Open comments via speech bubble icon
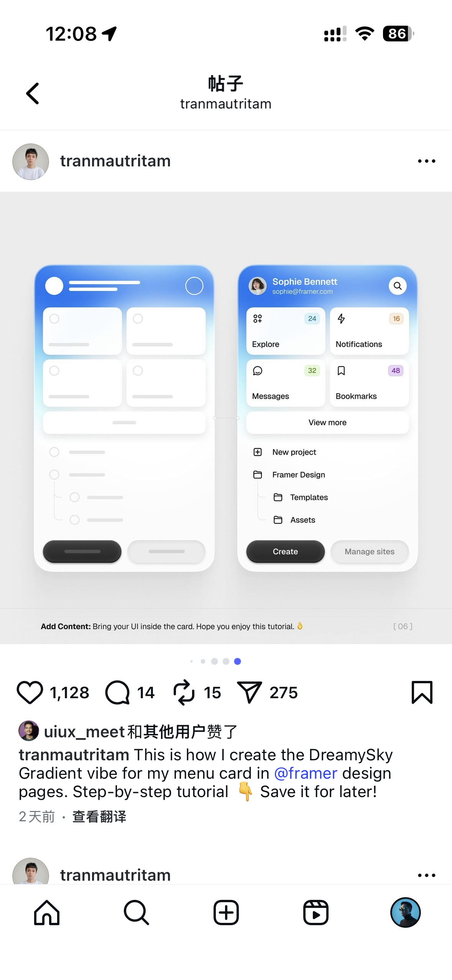452x980 pixels. (118, 692)
